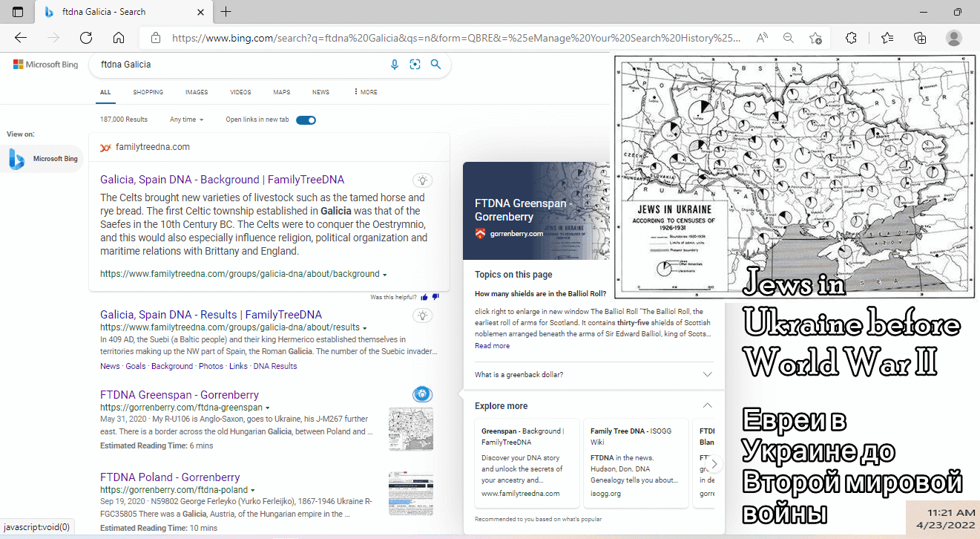Click the browser address bar URL
The height and width of the screenshot is (539, 980).
pos(456,38)
